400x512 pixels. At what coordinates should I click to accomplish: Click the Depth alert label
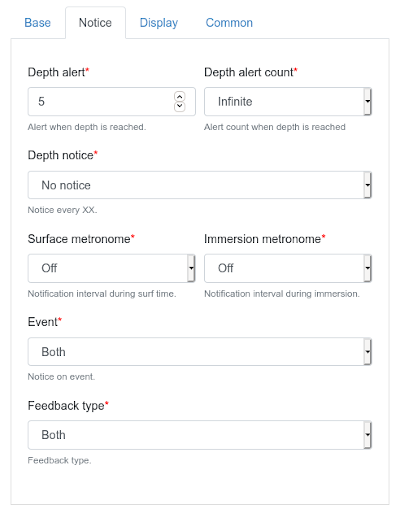coord(58,72)
